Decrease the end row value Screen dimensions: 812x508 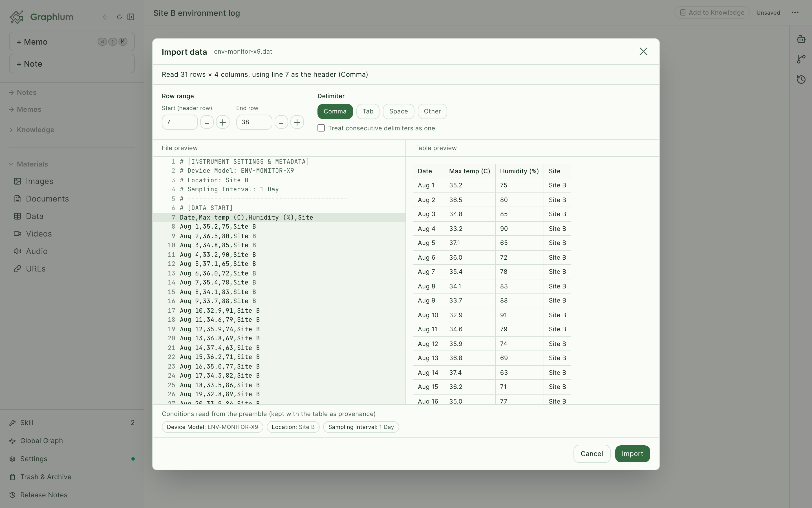click(281, 122)
